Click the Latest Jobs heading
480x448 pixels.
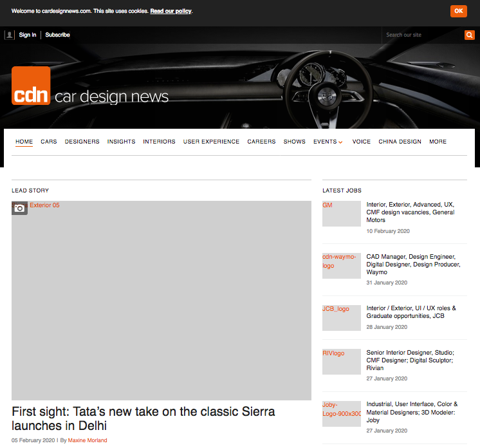(x=342, y=191)
